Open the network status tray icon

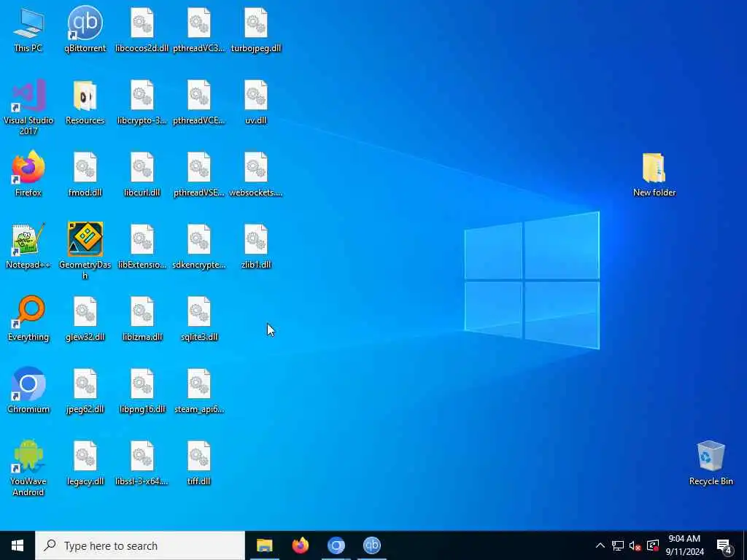[618, 545]
